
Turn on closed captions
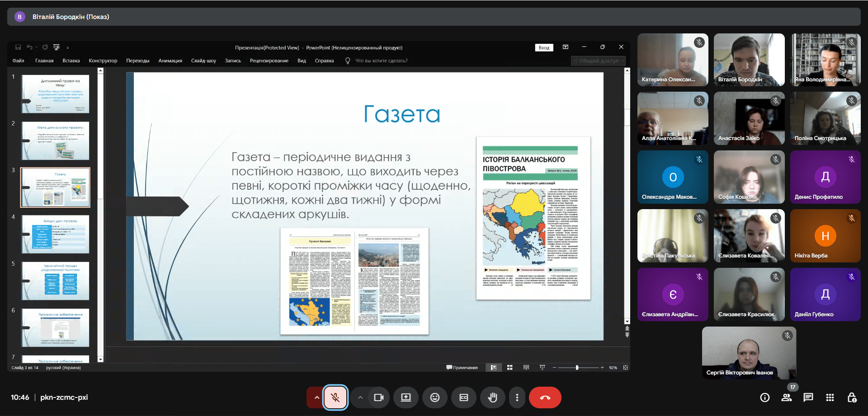(464, 397)
